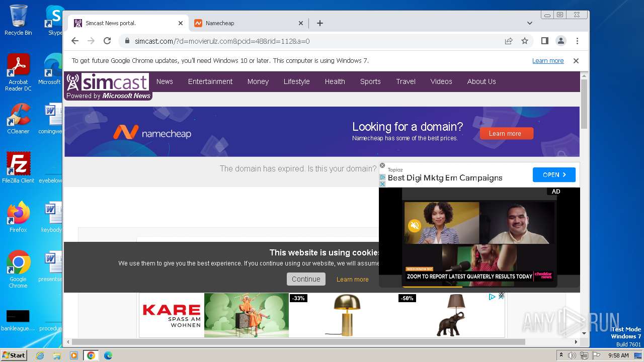
Task: Click the video ad thumbnail
Action: click(479, 237)
